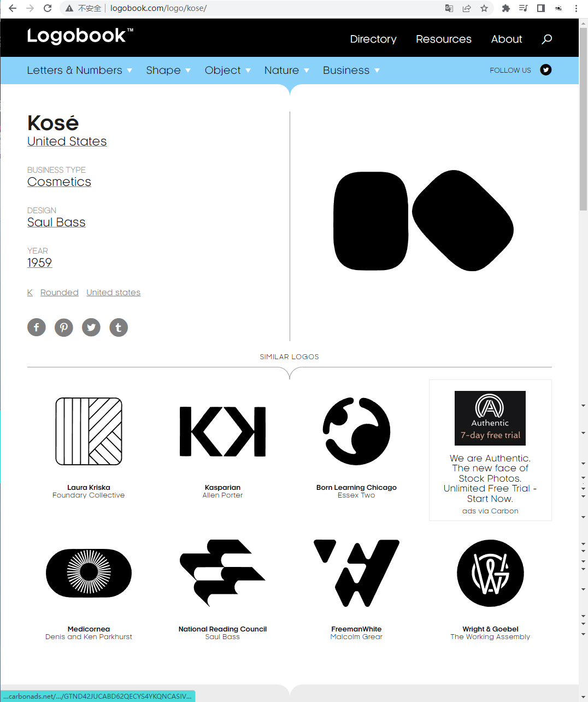Viewport: 588px width, 702px height.
Task: Share logo on Facebook icon
Action: pyautogui.click(x=37, y=327)
